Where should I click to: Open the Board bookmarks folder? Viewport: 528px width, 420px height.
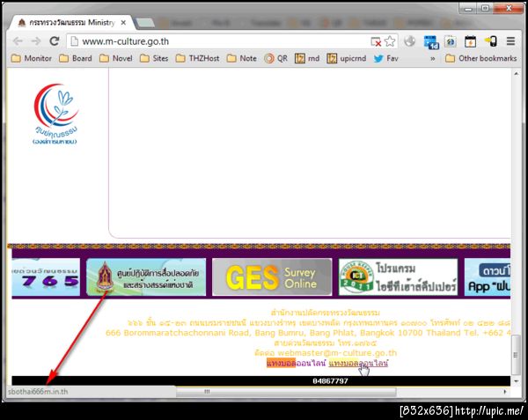coord(76,58)
